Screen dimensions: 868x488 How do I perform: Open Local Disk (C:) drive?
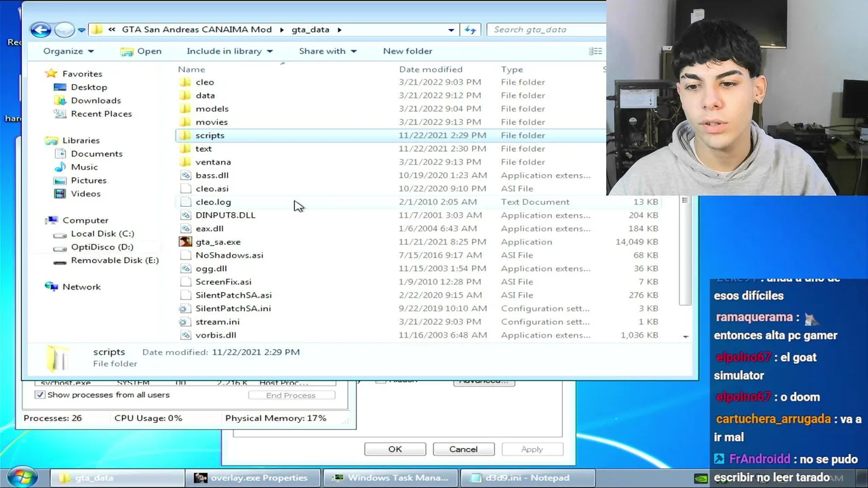point(102,233)
